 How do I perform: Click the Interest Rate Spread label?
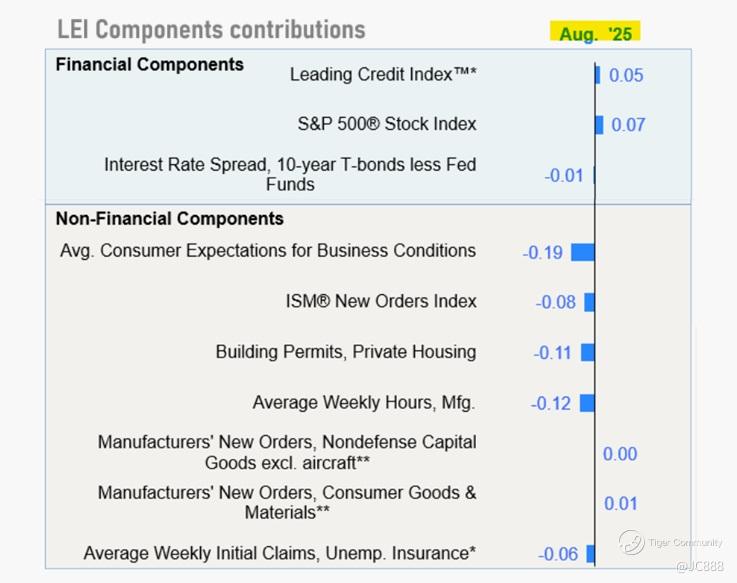click(290, 174)
